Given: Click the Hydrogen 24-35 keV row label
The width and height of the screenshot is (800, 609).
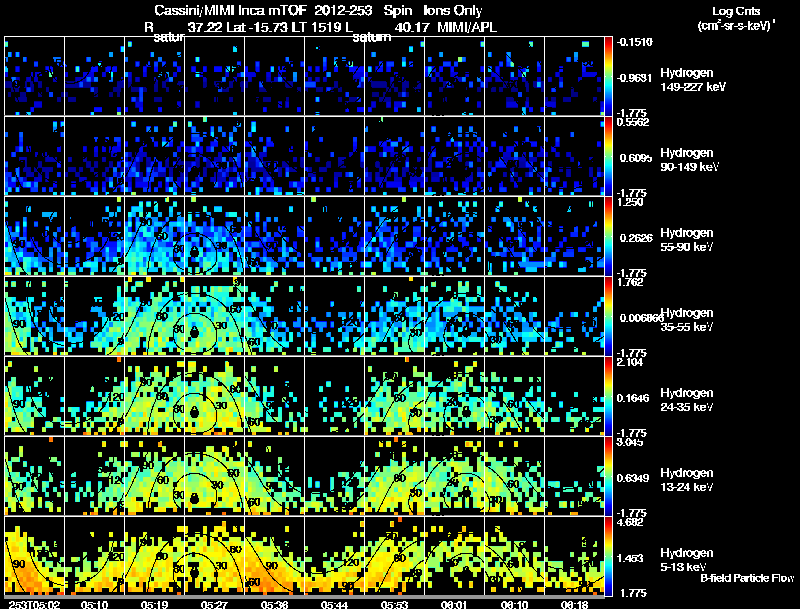Looking at the screenshot, I should pos(687,400).
